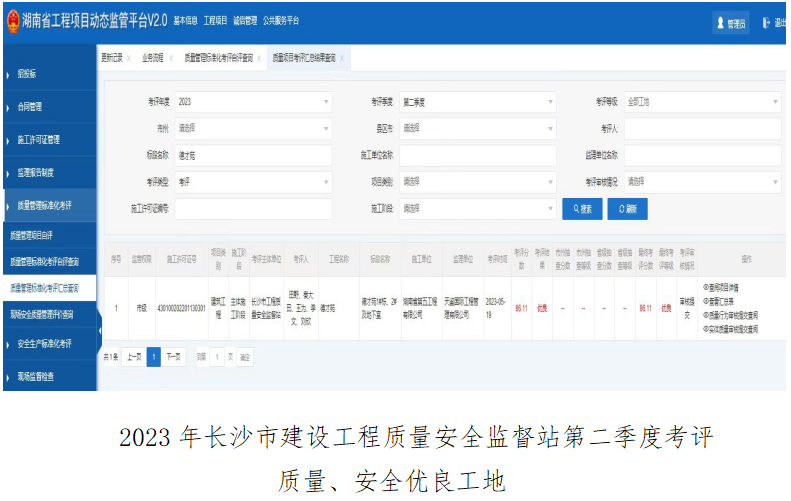Click the 监理单位名称 input field
This screenshot has width=791, height=501.
[703, 155]
